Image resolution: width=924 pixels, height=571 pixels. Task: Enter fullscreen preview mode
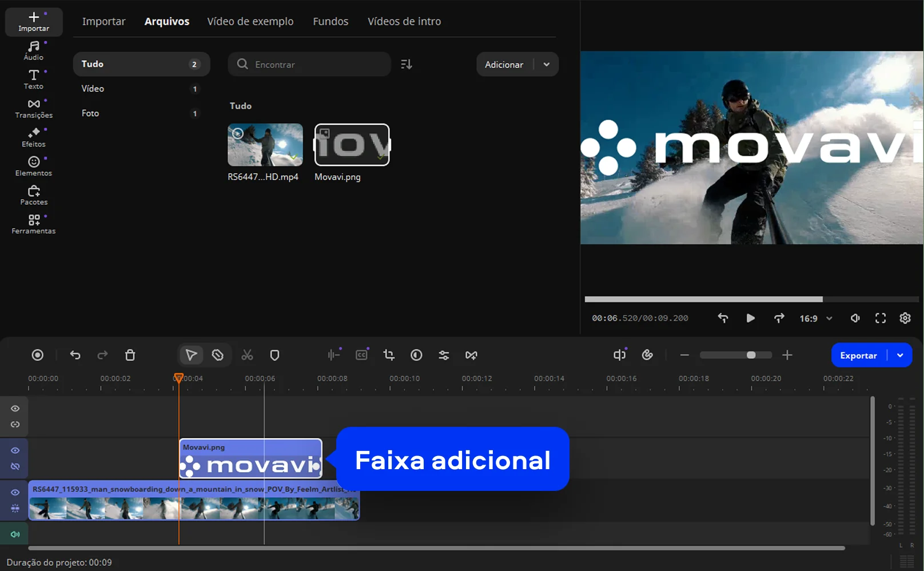(881, 318)
